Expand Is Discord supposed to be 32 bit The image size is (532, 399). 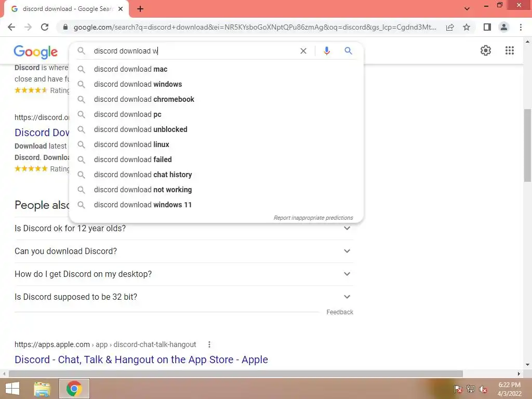(183, 297)
